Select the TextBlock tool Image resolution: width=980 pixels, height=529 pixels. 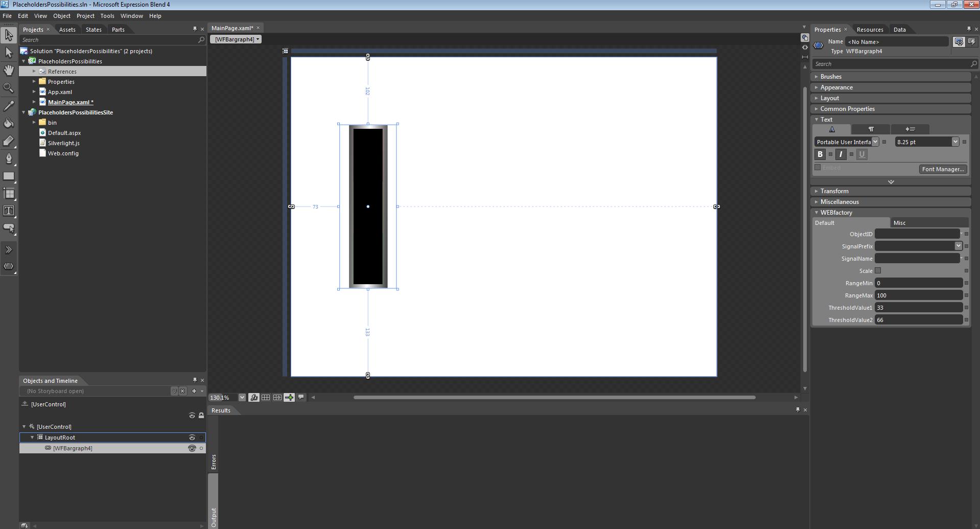pos(9,211)
